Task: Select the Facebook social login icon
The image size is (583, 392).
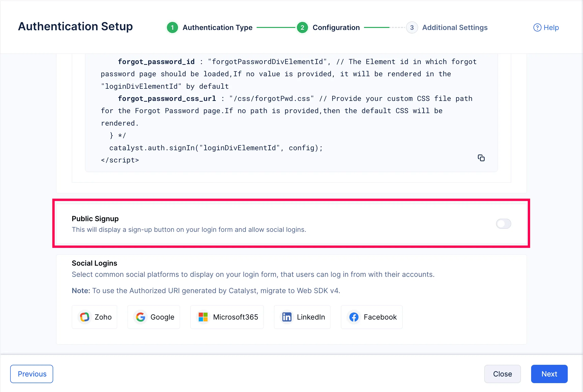Action: coord(354,317)
